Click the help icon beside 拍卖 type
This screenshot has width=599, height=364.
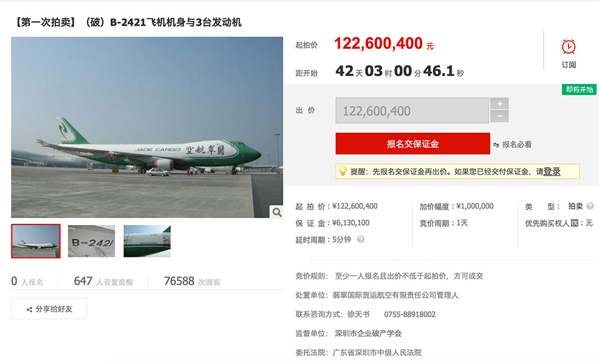pos(590,206)
